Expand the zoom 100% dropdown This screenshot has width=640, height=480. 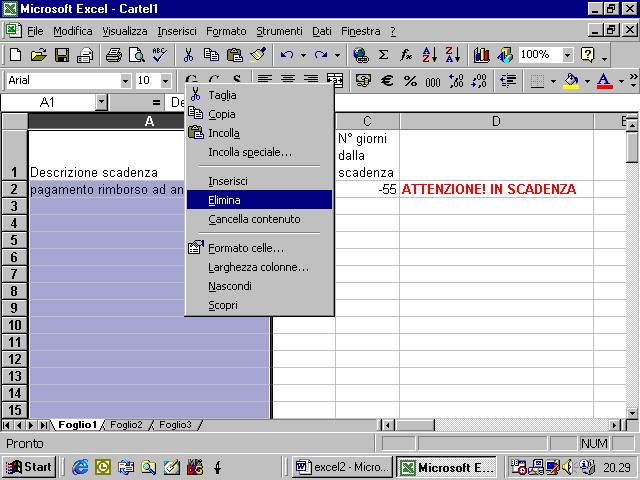567,55
